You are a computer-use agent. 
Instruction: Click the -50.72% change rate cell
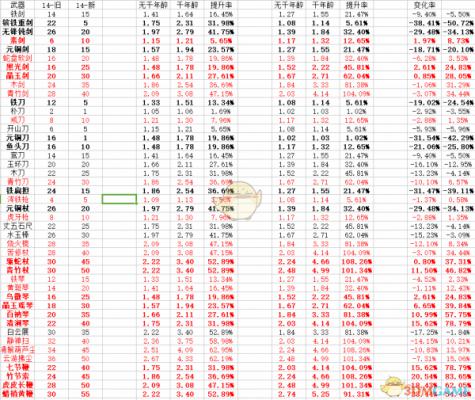point(458,23)
